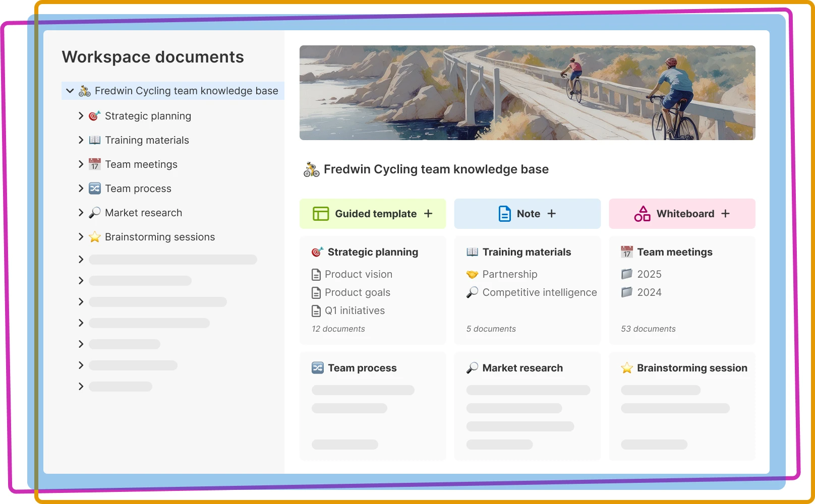The image size is (815, 504).
Task: Click the Team process shuffle icon
Action: pyautogui.click(x=94, y=188)
